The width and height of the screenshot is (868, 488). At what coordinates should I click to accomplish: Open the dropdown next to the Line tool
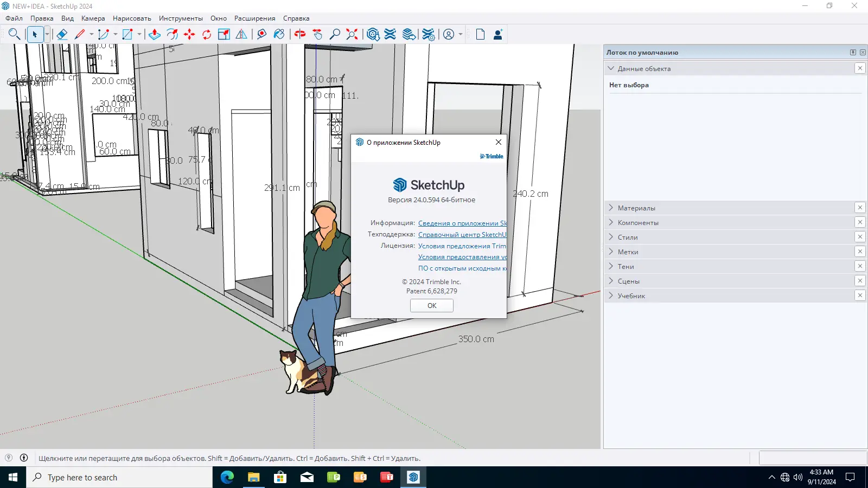92,35
